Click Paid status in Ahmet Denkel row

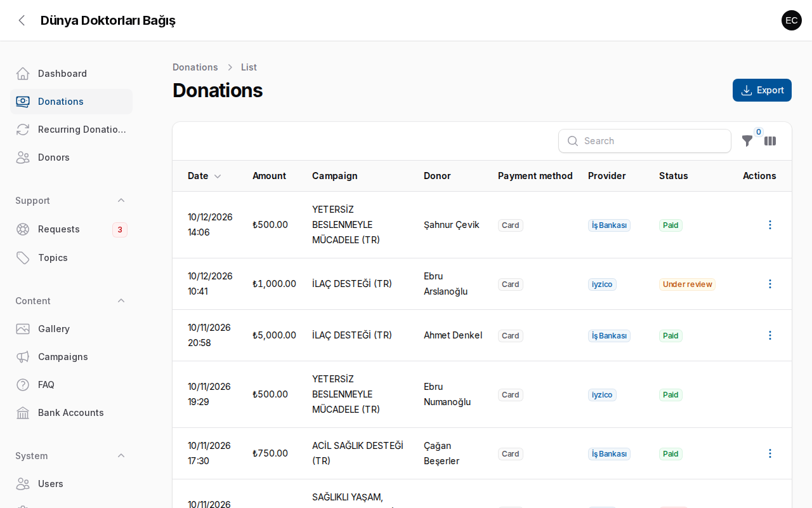tap(671, 336)
